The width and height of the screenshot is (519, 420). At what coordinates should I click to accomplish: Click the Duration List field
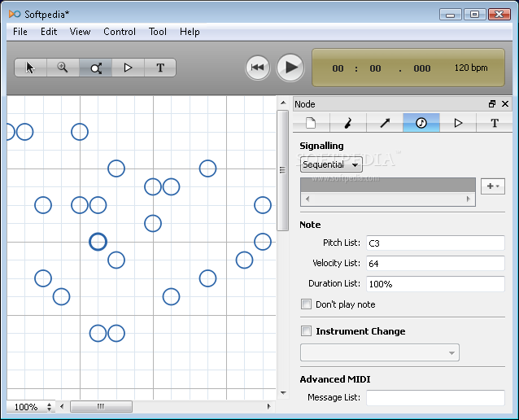pyautogui.click(x=435, y=284)
